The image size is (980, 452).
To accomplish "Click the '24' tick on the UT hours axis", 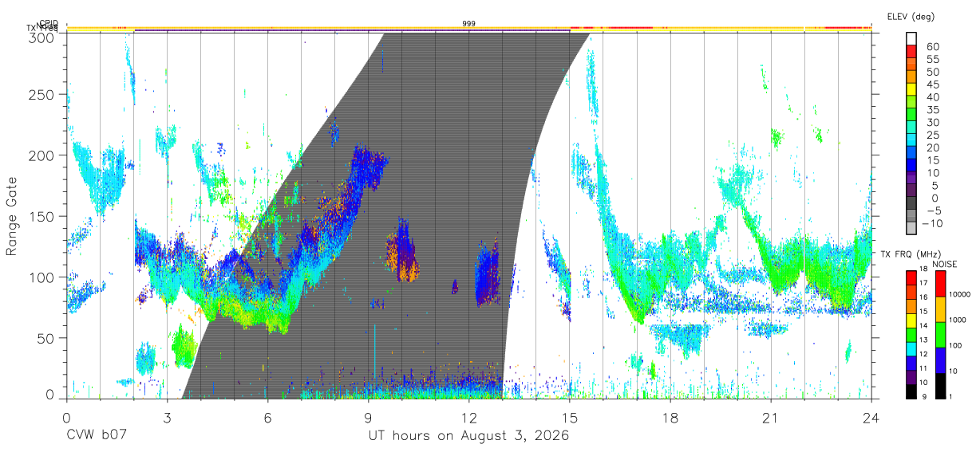I will coord(871,417).
